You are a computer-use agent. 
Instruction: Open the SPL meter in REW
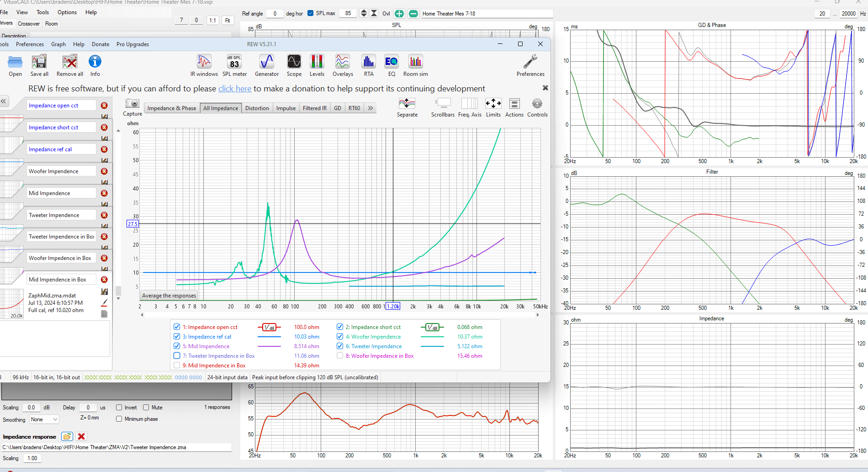click(x=234, y=65)
